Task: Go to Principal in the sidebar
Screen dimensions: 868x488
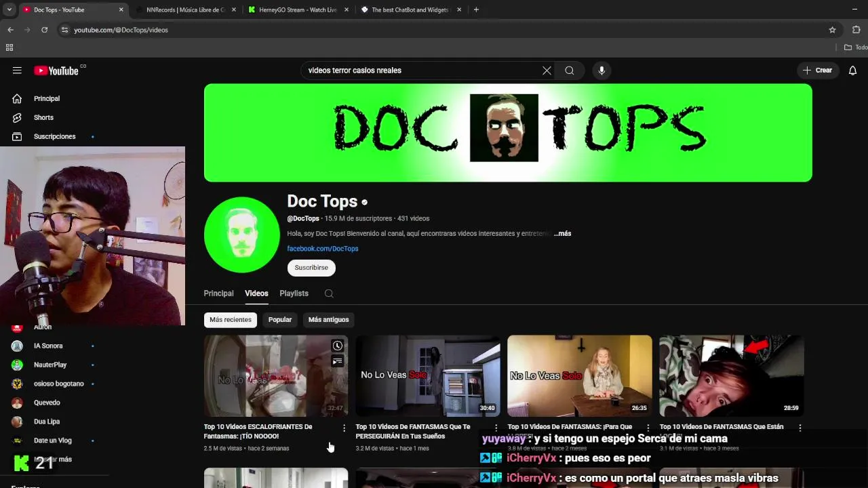Action: 47,98
